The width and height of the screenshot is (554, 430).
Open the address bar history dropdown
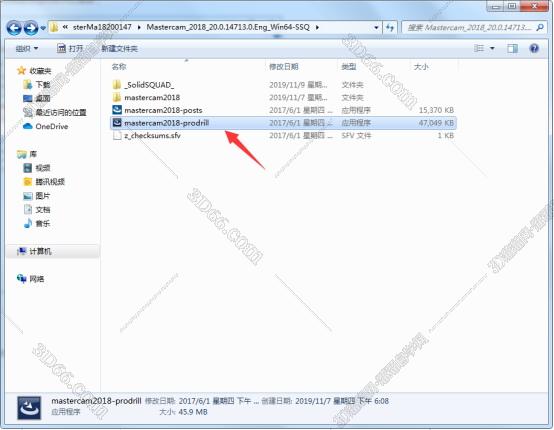[376, 28]
